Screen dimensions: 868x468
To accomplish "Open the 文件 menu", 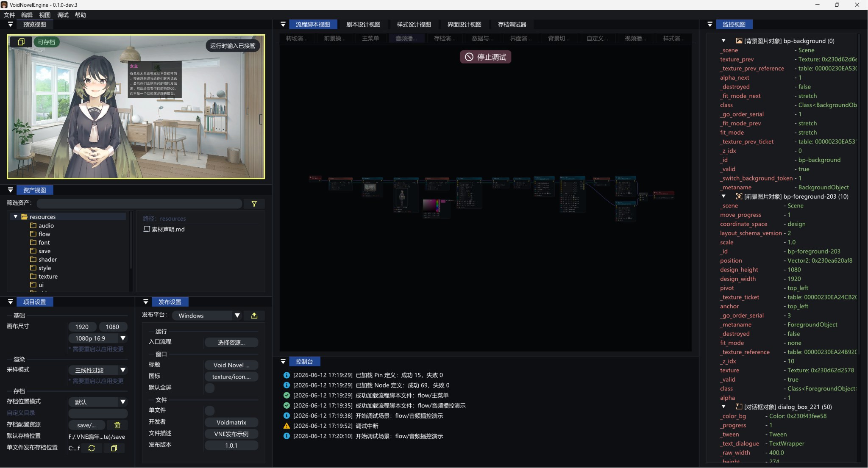I will pyautogui.click(x=9, y=15).
